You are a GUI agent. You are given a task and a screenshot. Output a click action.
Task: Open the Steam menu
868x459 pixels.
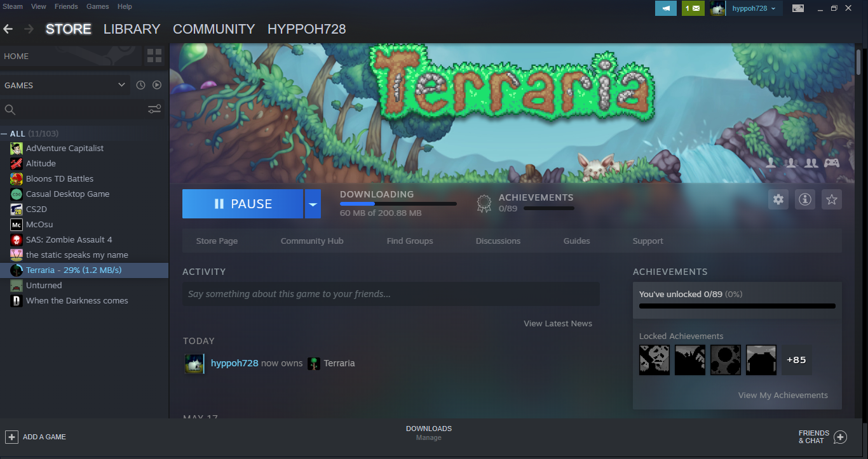(x=12, y=6)
